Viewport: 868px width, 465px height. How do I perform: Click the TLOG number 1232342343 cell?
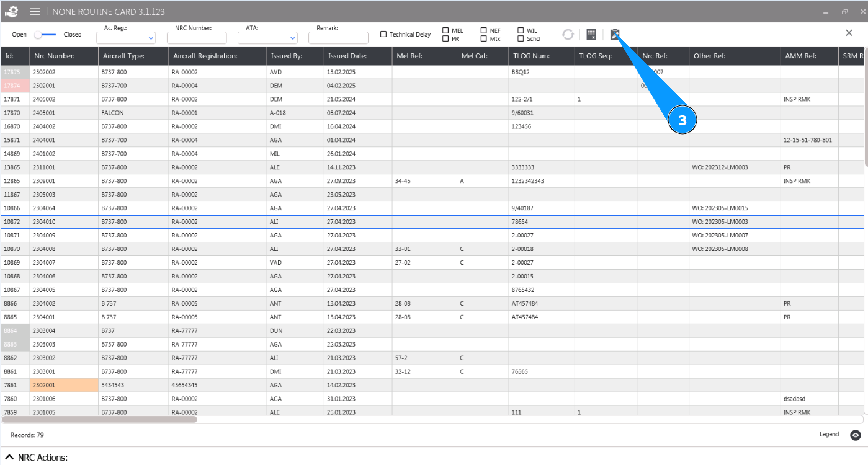[542, 181]
